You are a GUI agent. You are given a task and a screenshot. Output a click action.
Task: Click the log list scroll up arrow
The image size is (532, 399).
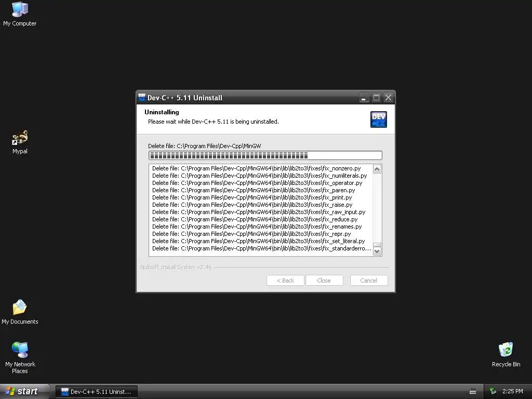(x=377, y=169)
